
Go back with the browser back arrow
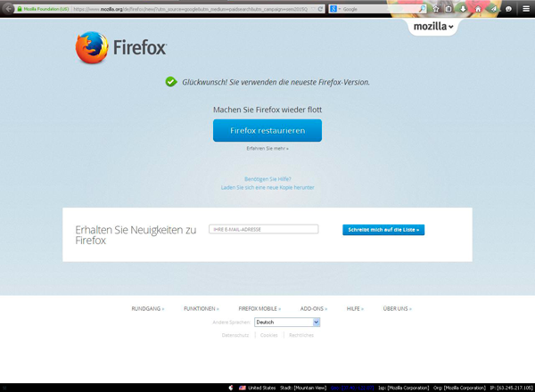(8, 9)
